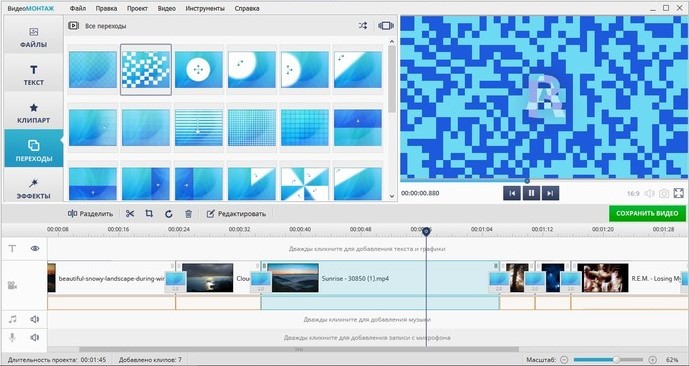Increase timeline scale with plus button
The image size is (689, 366).
pos(653,359)
